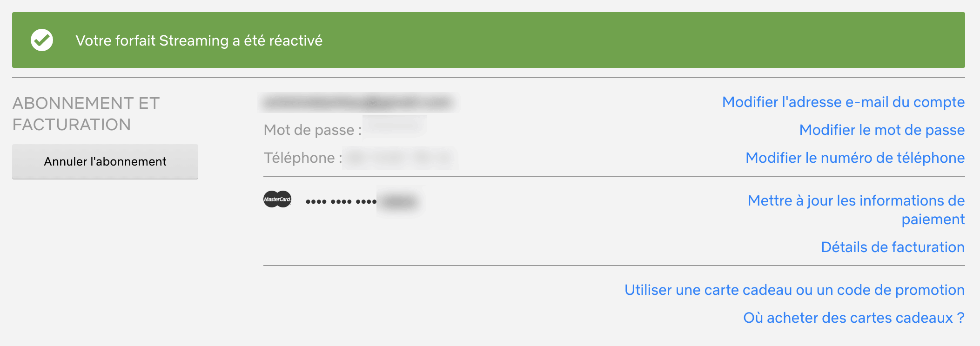The image size is (980, 346).
Task: Open Modifier le numéro de téléphone link
Action: (x=855, y=158)
